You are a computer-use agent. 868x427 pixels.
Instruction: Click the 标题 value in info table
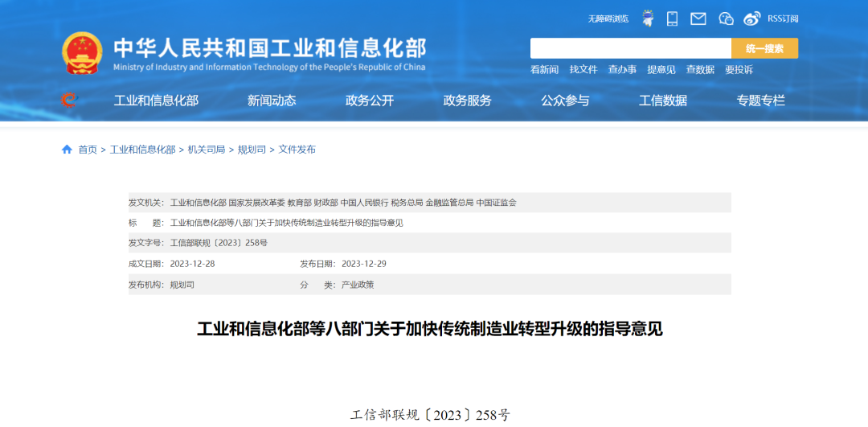point(287,224)
